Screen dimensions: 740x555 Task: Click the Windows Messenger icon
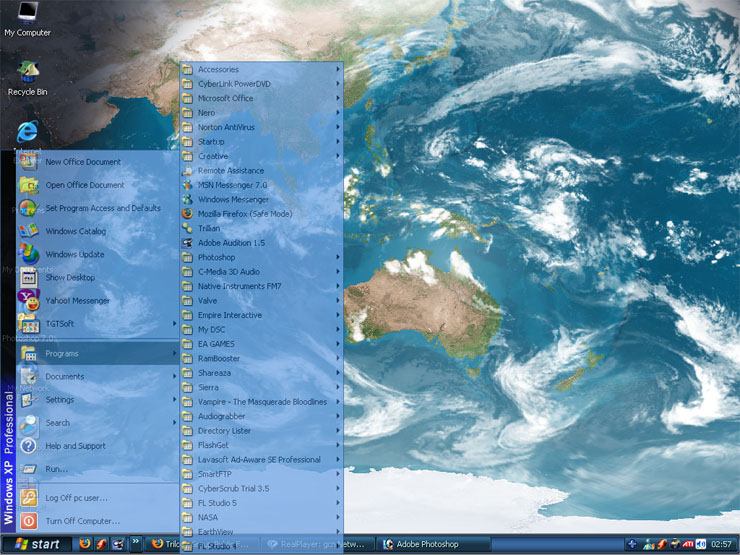click(x=187, y=200)
